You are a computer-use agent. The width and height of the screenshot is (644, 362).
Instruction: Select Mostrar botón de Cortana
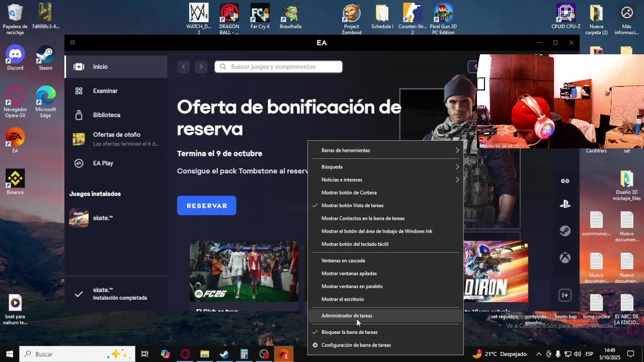pos(385,193)
